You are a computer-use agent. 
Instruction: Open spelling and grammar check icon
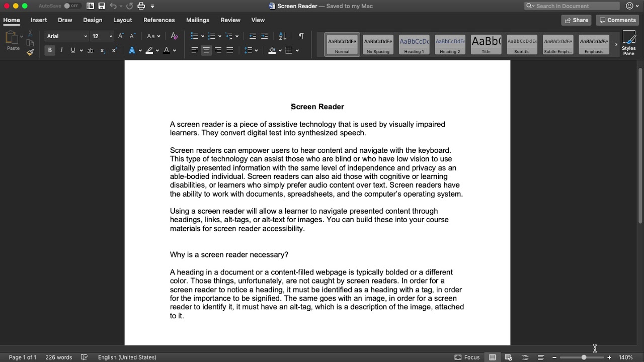[85, 357]
